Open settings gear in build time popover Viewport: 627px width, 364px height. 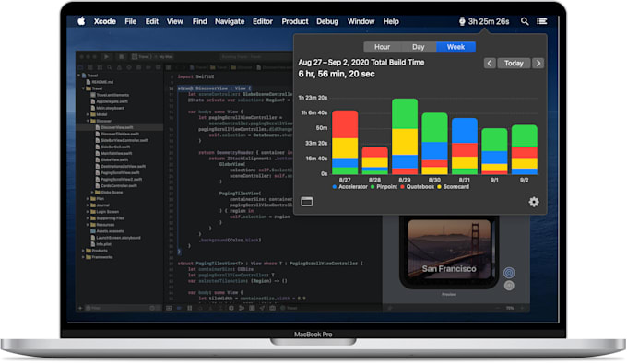click(534, 202)
